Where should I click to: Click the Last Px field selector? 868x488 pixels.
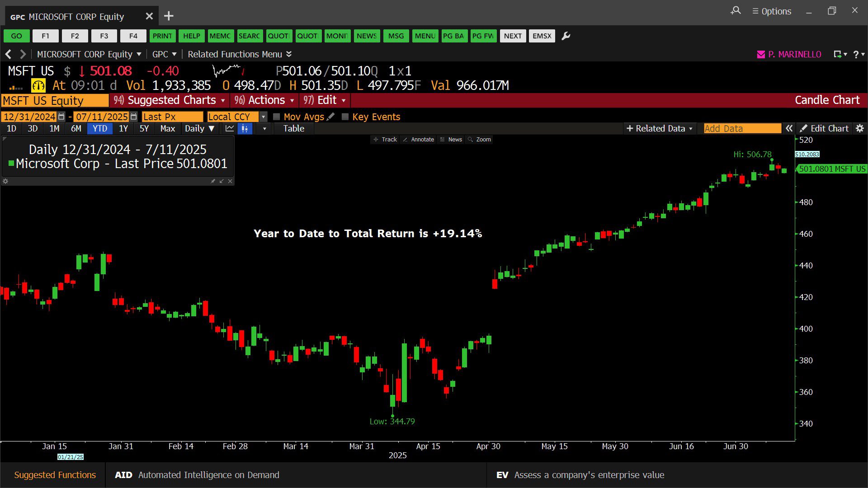click(172, 117)
